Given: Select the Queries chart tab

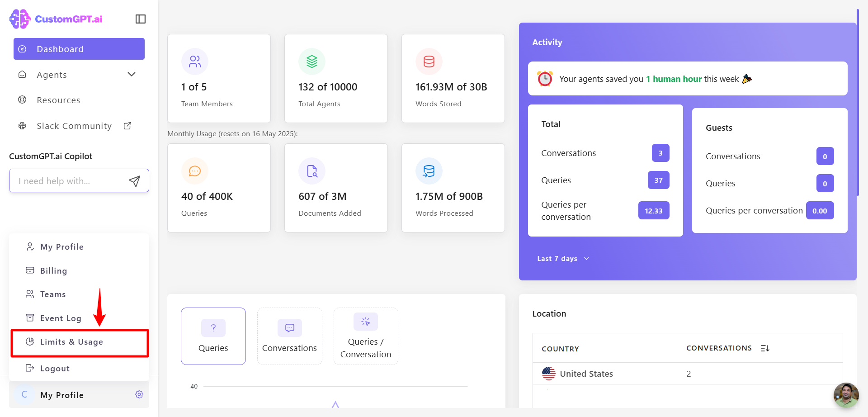Looking at the screenshot, I should pyautogui.click(x=213, y=336).
